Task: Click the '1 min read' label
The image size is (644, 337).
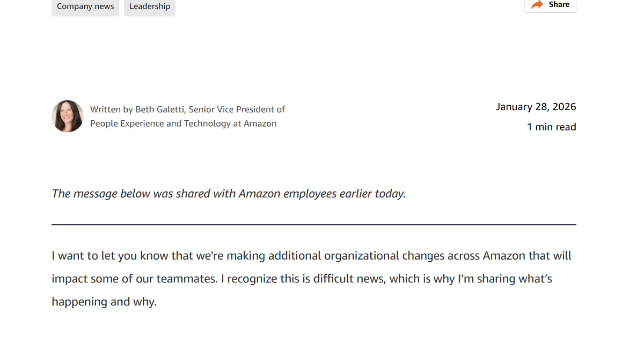Action: click(x=551, y=127)
